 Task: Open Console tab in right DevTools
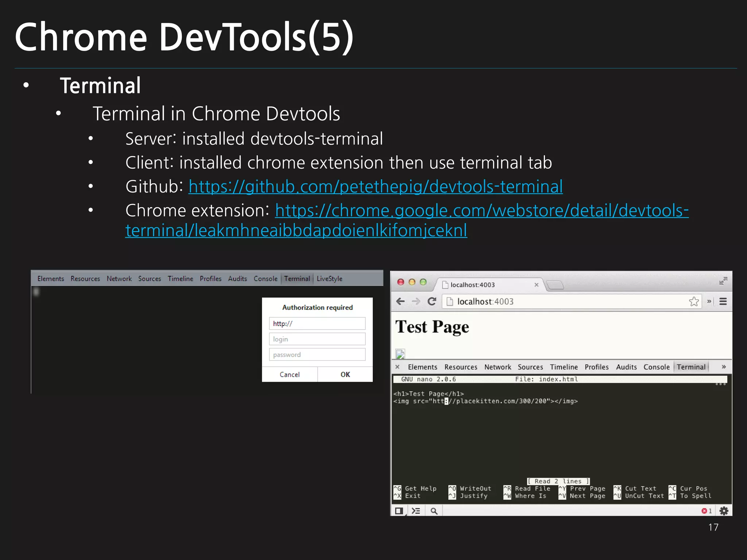coord(657,367)
